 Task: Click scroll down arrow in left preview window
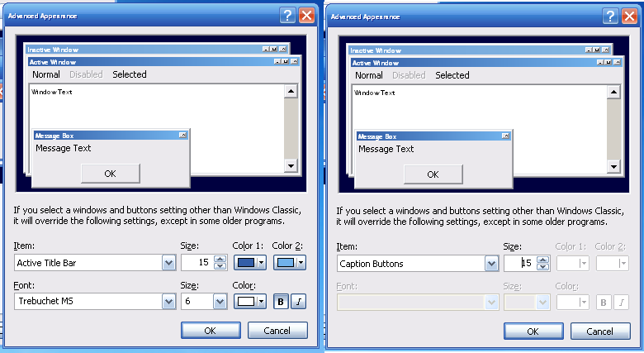click(290, 165)
